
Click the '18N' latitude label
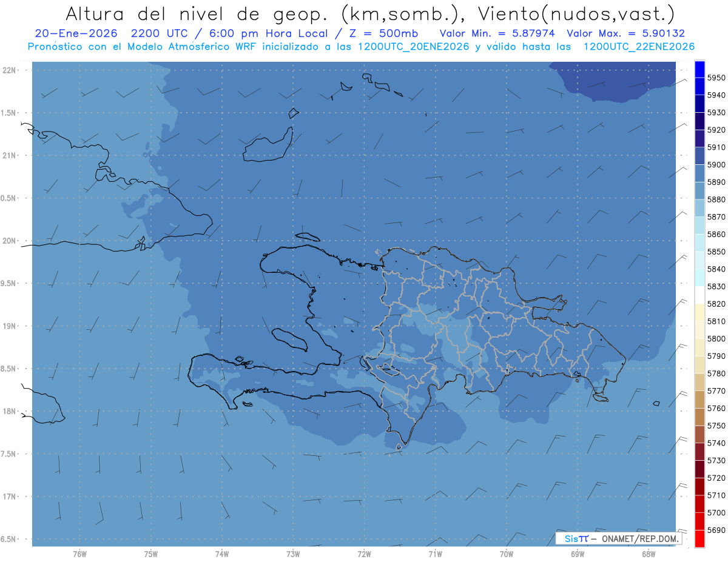[x=10, y=411]
